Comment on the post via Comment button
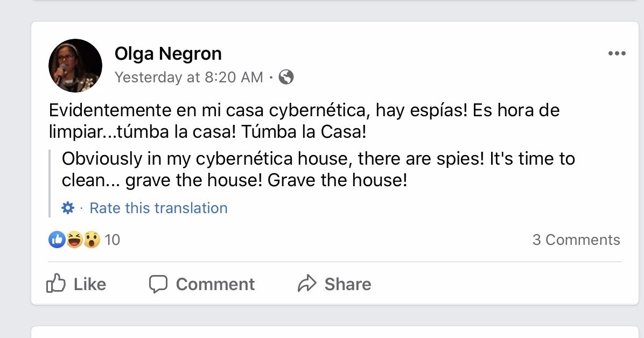 [x=202, y=284]
